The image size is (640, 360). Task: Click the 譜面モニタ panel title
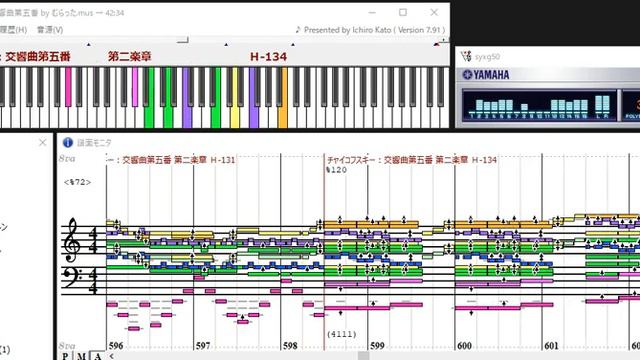click(94, 143)
